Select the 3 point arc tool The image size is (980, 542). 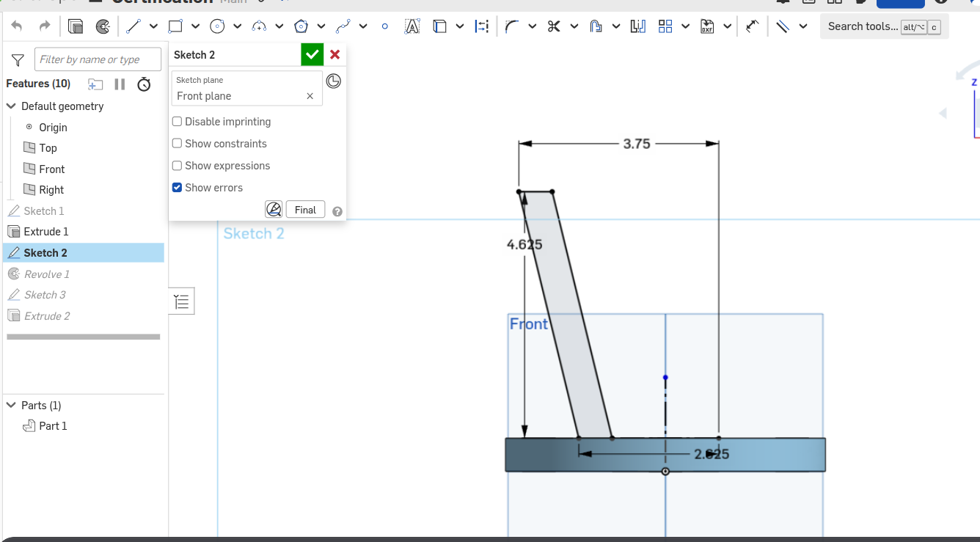(x=259, y=26)
